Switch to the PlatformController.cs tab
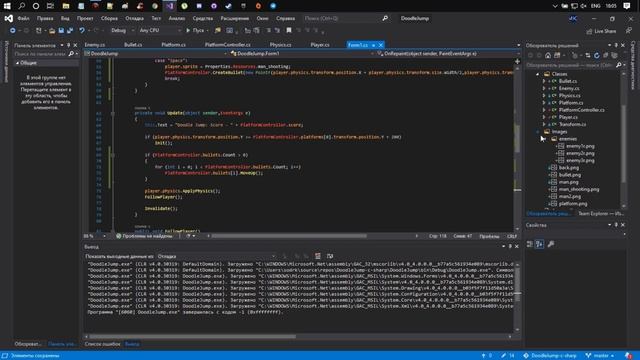This screenshot has width=640, height=360. click(227, 45)
